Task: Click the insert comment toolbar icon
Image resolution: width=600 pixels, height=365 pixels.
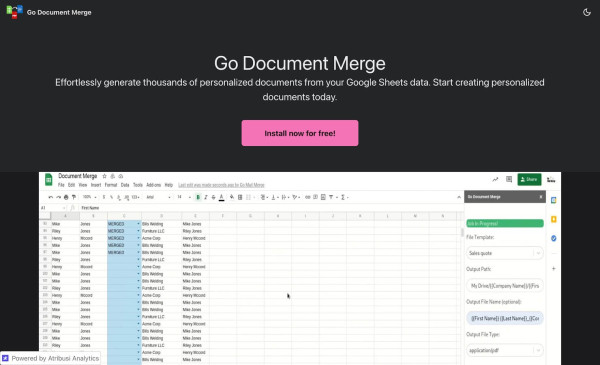Action: pyautogui.click(x=315, y=197)
